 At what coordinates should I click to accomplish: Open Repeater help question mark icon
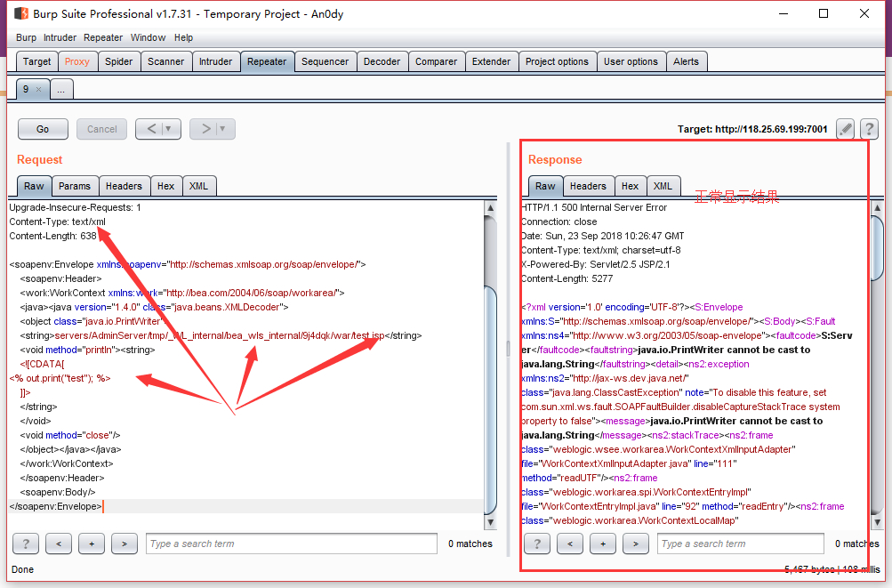click(869, 129)
